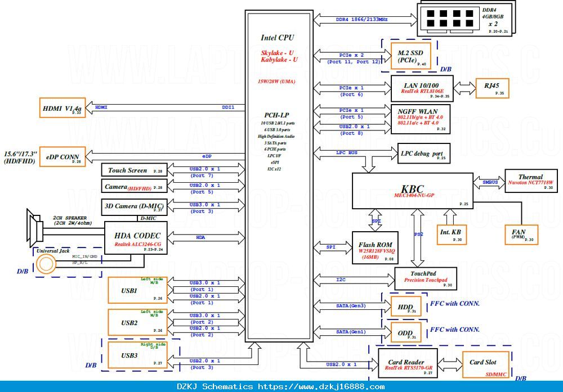Image resolution: width=563 pixels, height=392 pixels.
Task: Click the eDP CONN block
Action: tap(62, 157)
